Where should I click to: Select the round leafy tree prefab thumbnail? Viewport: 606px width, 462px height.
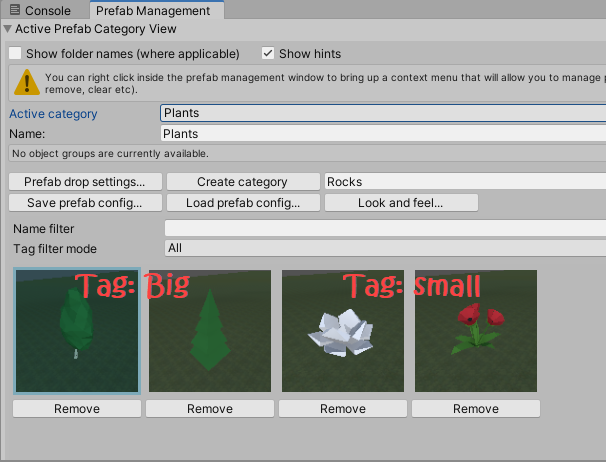click(x=77, y=331)
